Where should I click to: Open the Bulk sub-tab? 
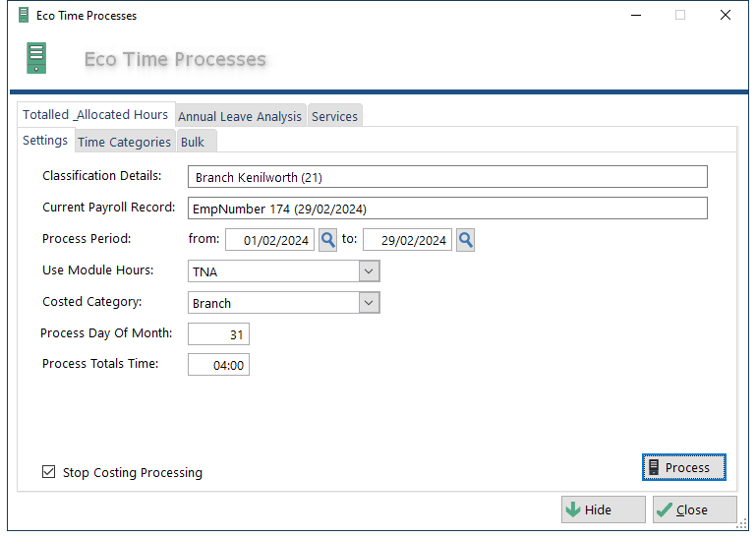(x=193, y=142)
